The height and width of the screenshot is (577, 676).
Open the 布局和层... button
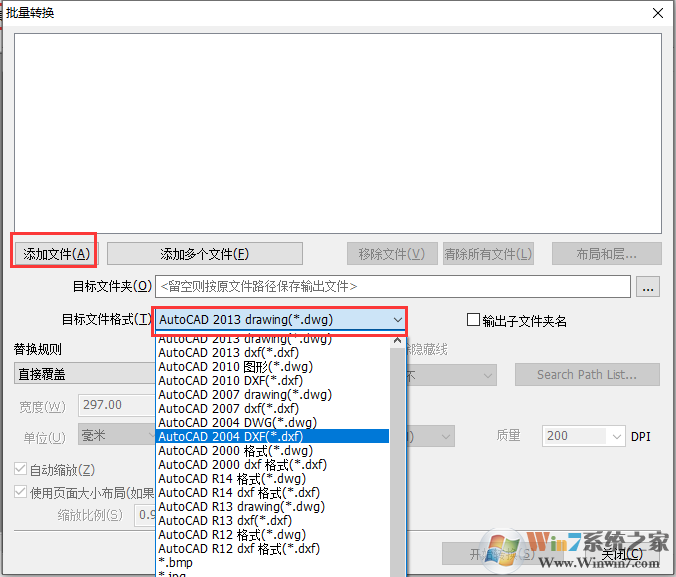(607, 254)
